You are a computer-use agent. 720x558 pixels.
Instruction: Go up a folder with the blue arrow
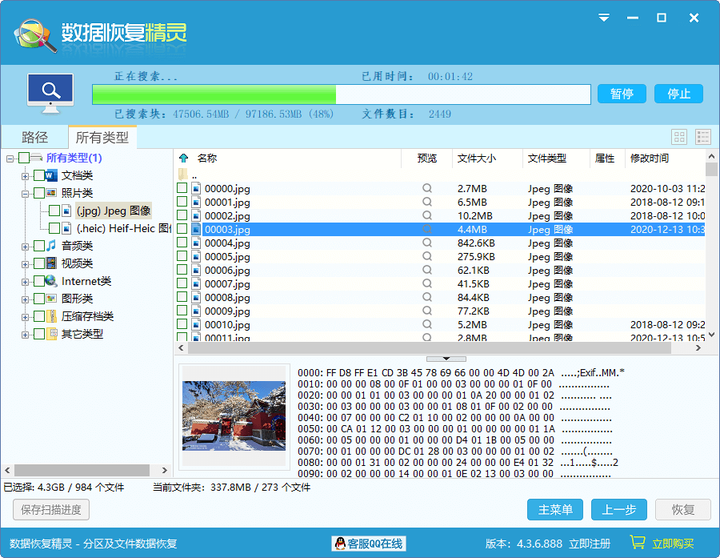[184, 158]
